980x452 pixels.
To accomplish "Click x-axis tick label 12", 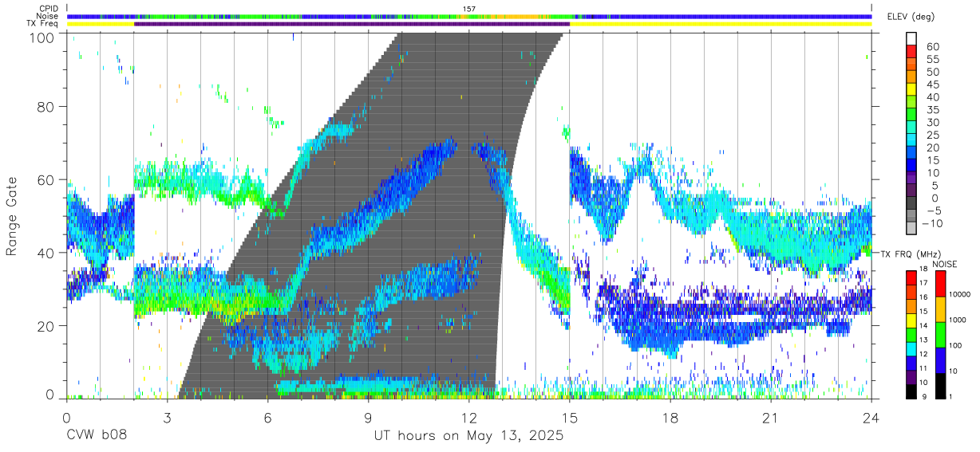I will click(468, 418).
